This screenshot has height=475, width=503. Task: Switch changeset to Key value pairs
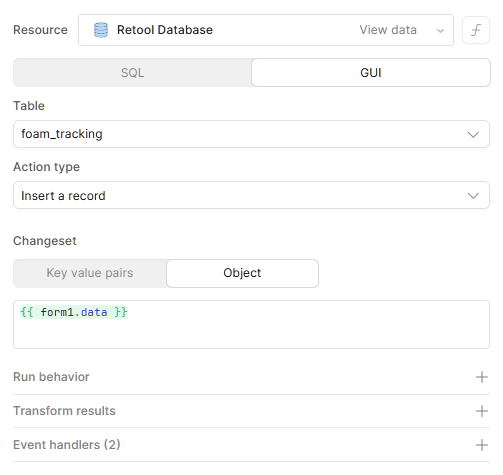click(90, 273)
